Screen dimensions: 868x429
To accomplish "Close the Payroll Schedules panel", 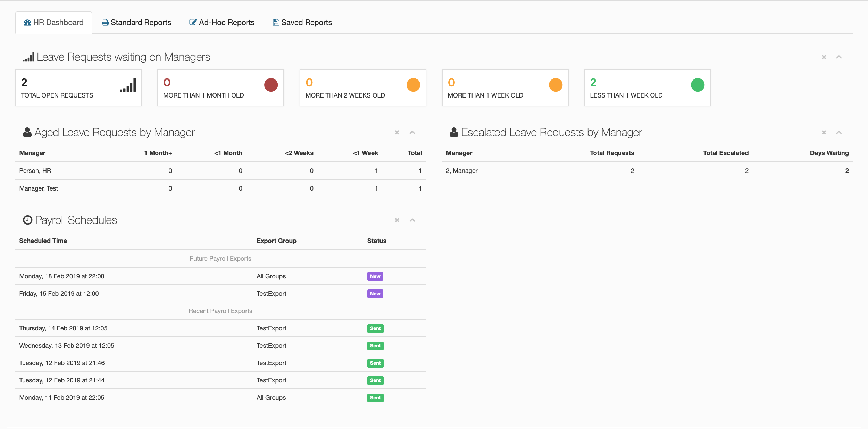I will (x=397, y=220).
